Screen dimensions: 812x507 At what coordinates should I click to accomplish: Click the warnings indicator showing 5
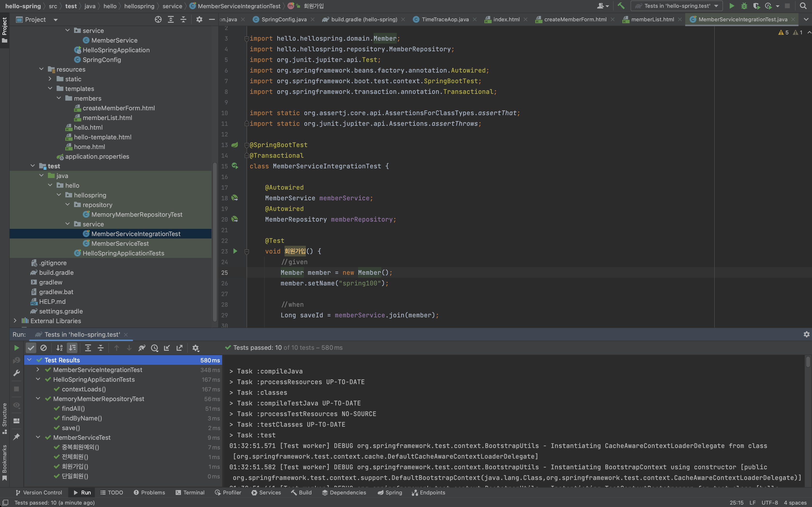point(783,32)
